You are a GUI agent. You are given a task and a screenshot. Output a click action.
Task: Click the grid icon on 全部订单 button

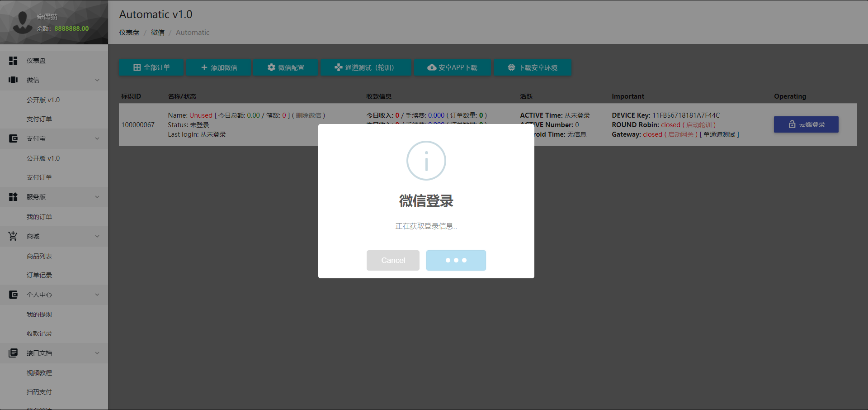click(x=137, y=67)
